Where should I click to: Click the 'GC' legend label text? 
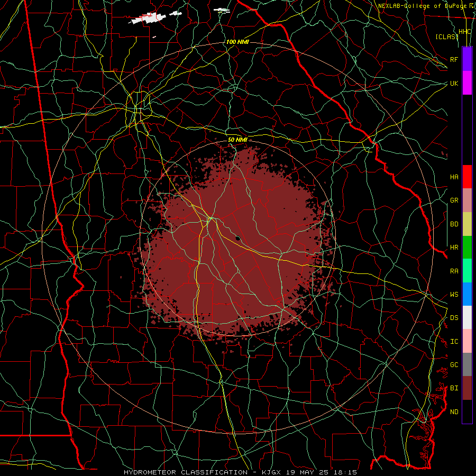click(x=454, y=365)
